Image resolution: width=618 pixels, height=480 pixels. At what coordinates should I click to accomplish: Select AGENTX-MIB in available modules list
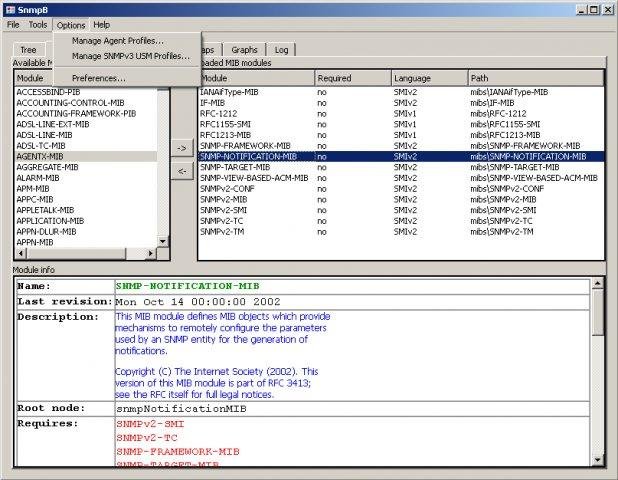pos(40,157)
